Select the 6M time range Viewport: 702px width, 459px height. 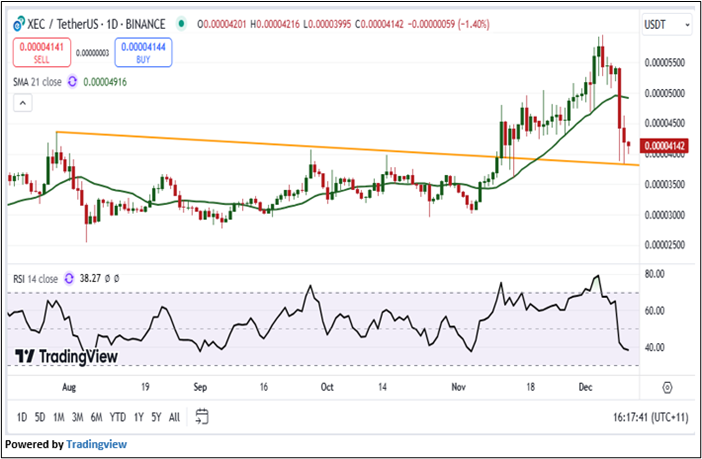[x=96, y=417]
